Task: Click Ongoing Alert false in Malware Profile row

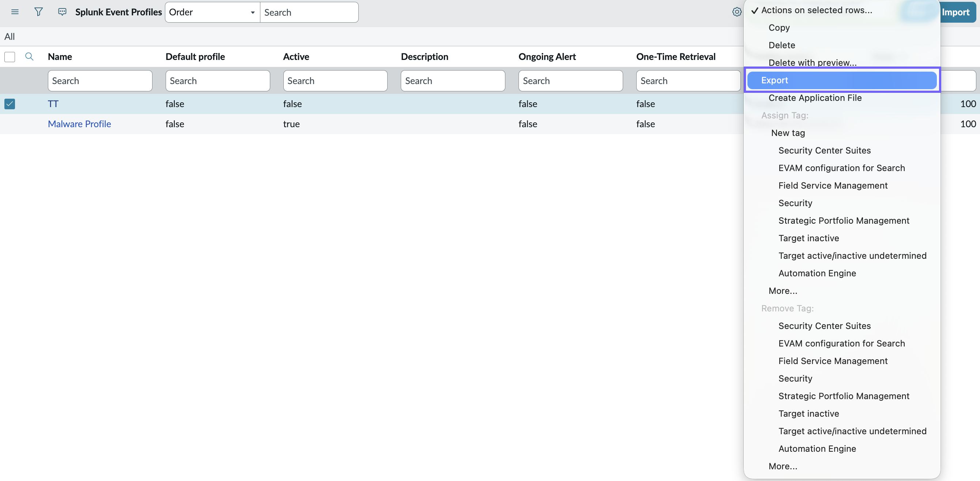Action: pyautogui.click(x=528, y=124)
